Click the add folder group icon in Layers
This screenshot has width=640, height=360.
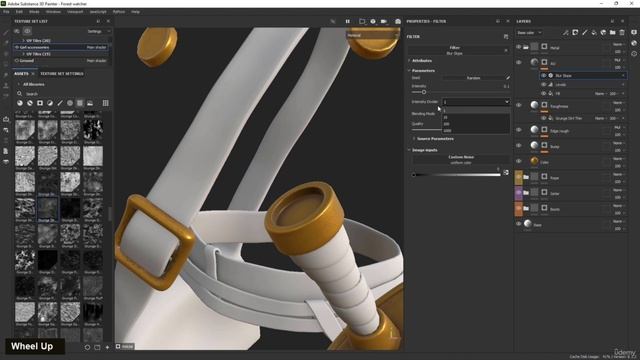pyautogui.click(x=613, y=33)
